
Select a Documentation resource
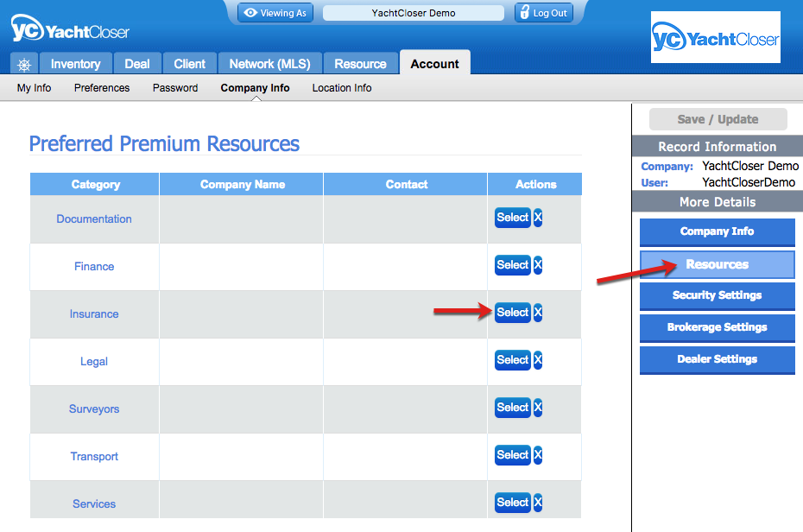[513, 218]
